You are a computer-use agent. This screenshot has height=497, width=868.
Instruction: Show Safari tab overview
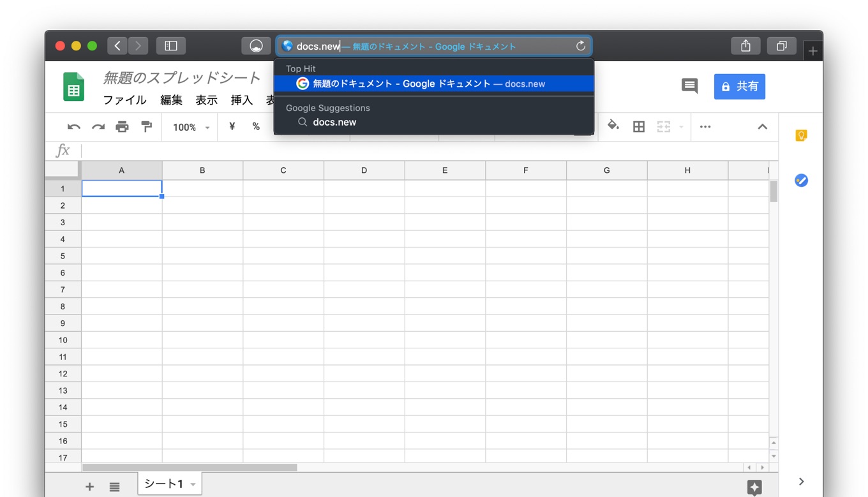coord(781,45)
